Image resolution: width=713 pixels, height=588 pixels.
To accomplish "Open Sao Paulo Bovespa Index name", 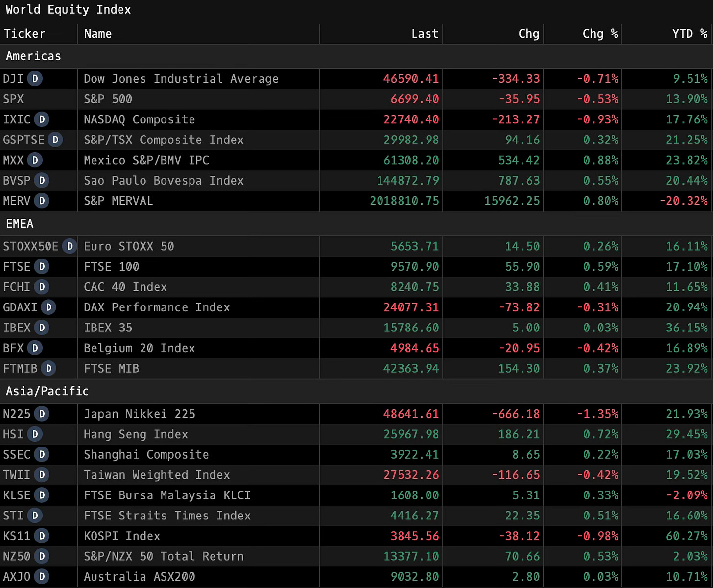I will click(x=164, y=181).
